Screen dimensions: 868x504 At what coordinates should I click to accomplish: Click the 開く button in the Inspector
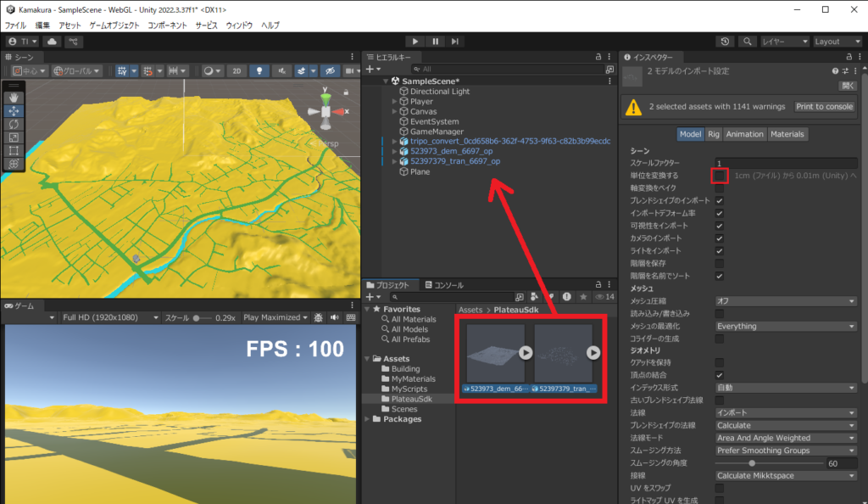click(x=848, y=86)
